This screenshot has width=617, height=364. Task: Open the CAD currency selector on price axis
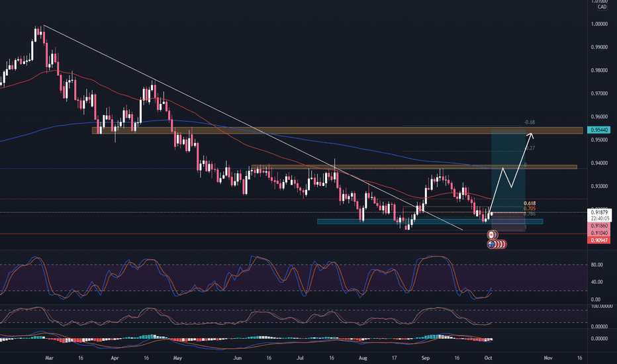coord(602,7)
